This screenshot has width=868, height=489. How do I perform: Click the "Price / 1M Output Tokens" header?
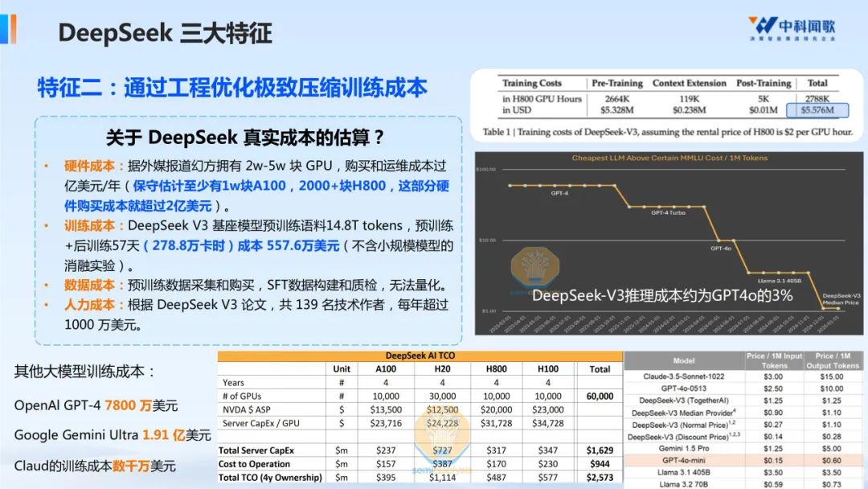click(833, 360)
